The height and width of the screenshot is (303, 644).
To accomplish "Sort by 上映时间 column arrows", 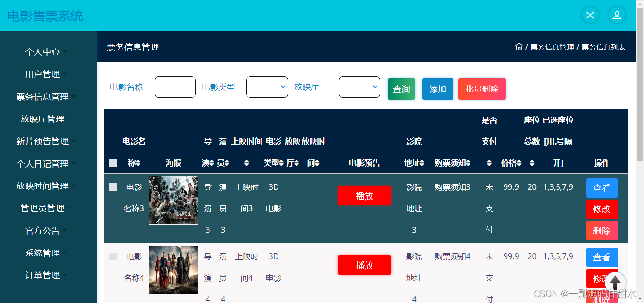I will click(x=247, y=163).
